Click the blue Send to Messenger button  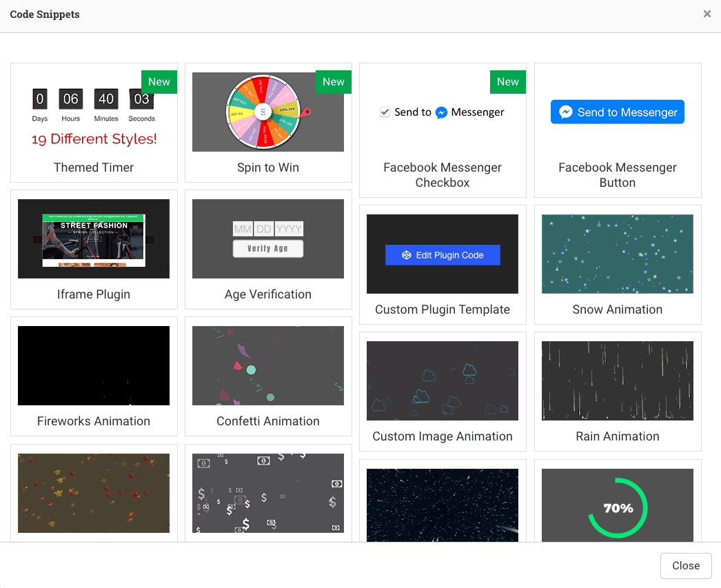[617, 112]
